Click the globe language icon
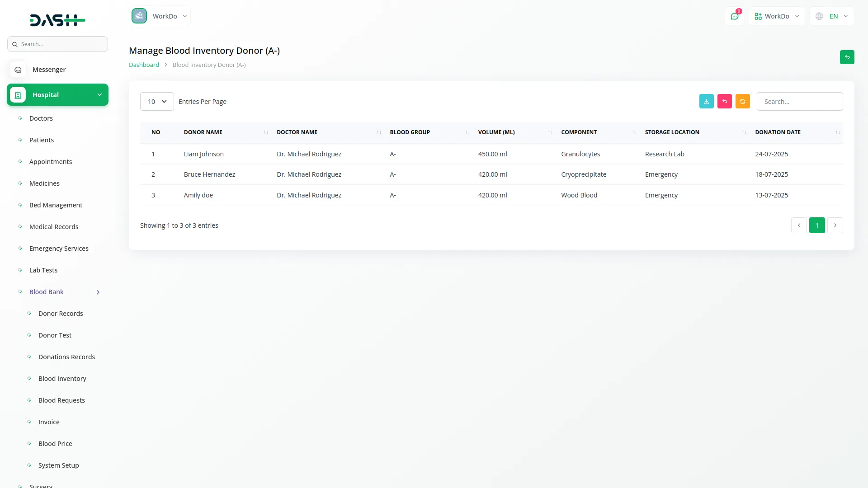The image size is (868, 488). click(x=819, y=16)
